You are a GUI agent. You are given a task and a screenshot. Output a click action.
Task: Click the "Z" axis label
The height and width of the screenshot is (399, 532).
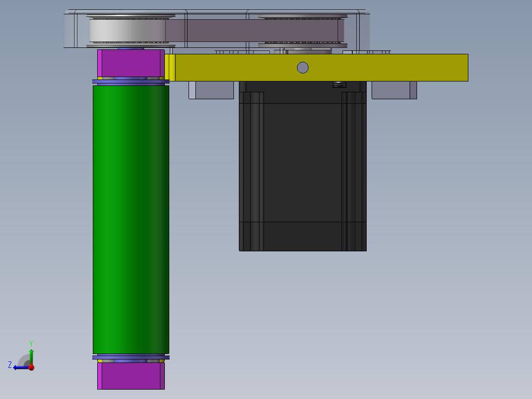(10, 365)
